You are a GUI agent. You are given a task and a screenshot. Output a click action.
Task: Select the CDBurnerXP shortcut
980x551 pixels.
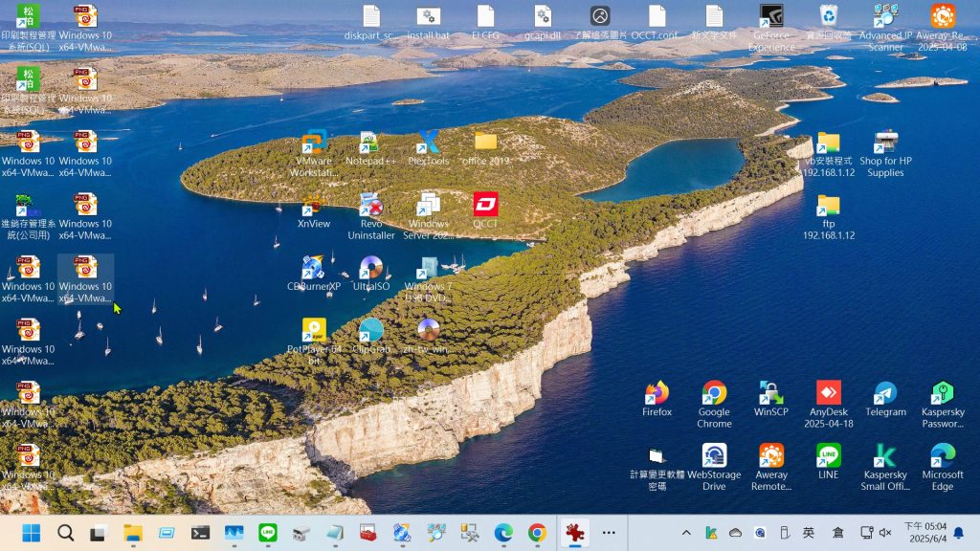[x=314, y=269]
